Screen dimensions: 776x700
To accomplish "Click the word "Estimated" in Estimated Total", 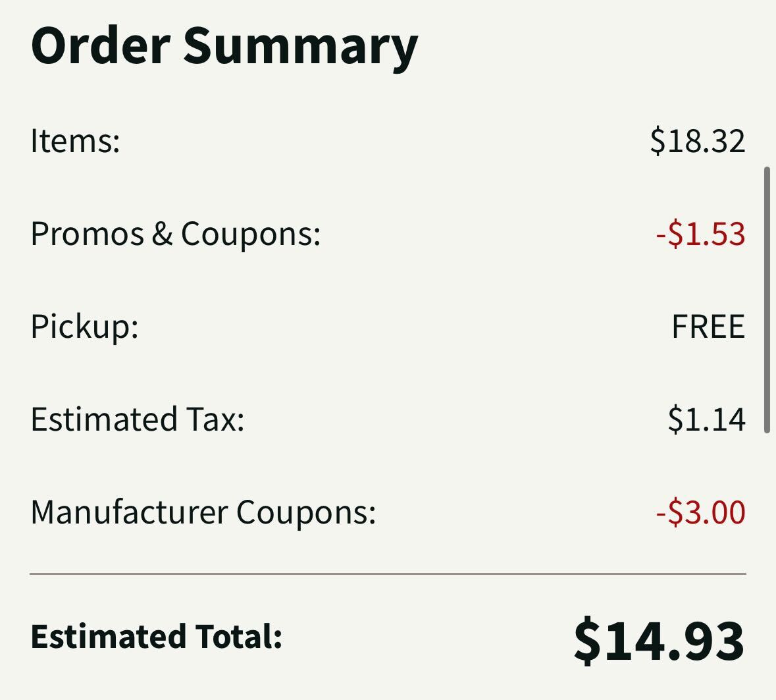I will (107, 637).
